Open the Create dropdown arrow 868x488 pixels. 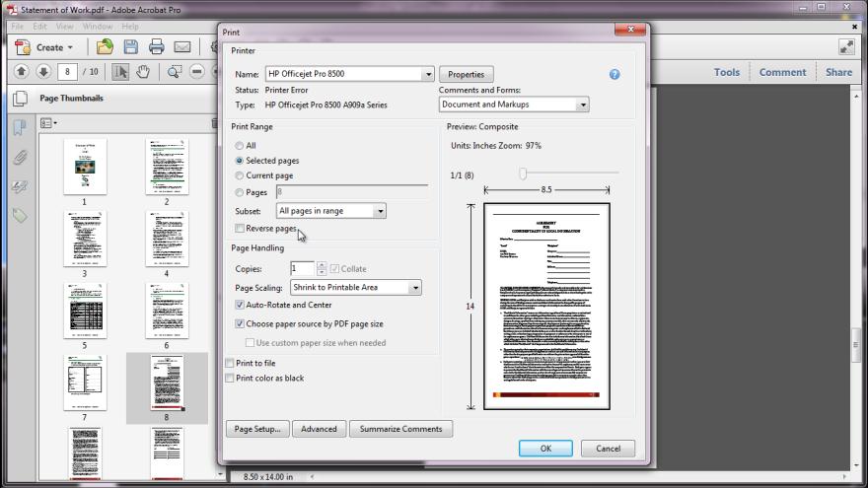[70, 47]
